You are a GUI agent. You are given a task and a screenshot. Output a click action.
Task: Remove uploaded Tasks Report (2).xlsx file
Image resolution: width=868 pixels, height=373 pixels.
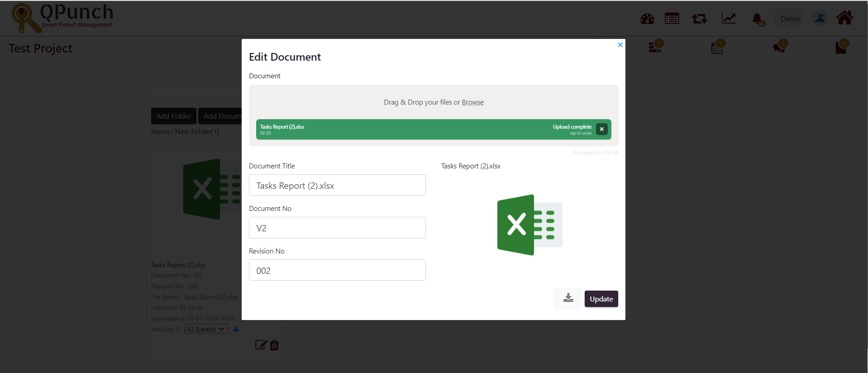[602, 129]
